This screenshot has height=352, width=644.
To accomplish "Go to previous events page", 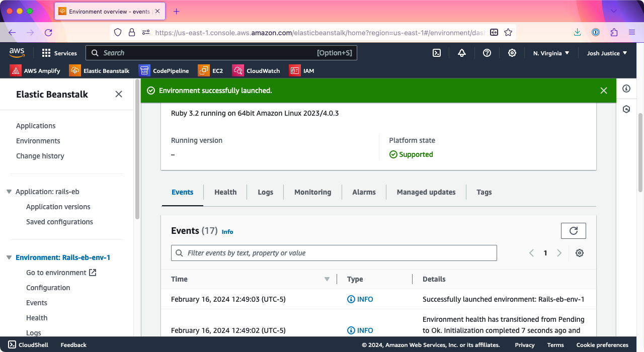I will (531, 253).
